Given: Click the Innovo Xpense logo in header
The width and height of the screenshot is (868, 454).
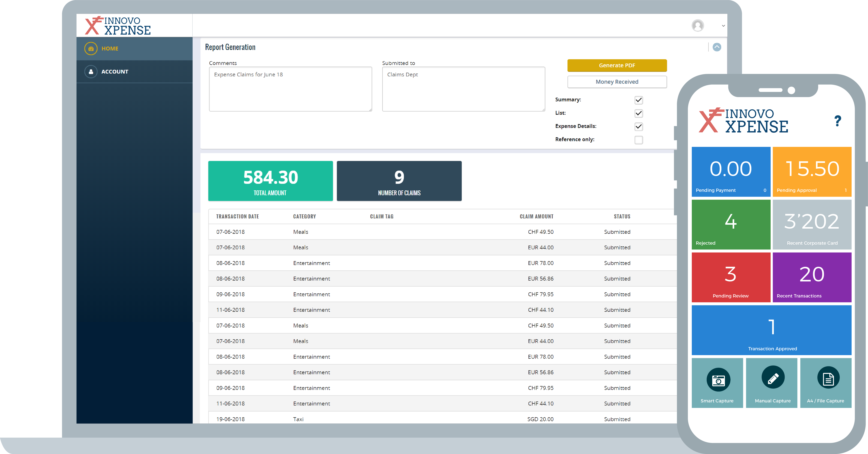Looking at the screenshot, I should click(118, 26).
